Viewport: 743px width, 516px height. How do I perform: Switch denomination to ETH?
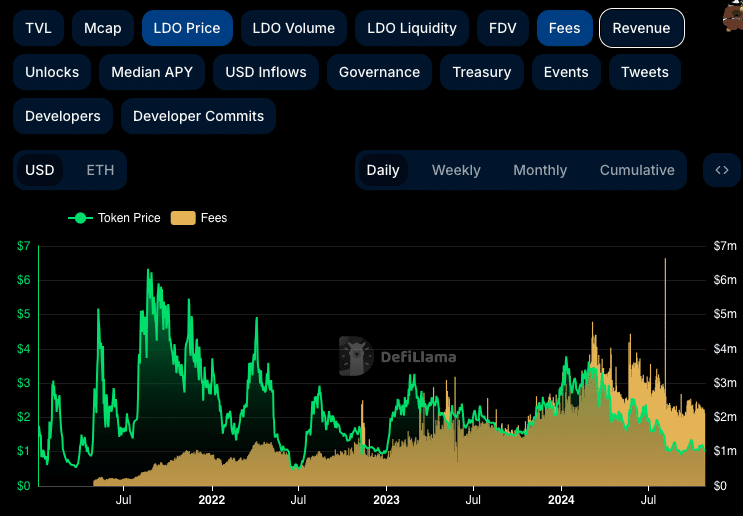(x=100, y=170)
